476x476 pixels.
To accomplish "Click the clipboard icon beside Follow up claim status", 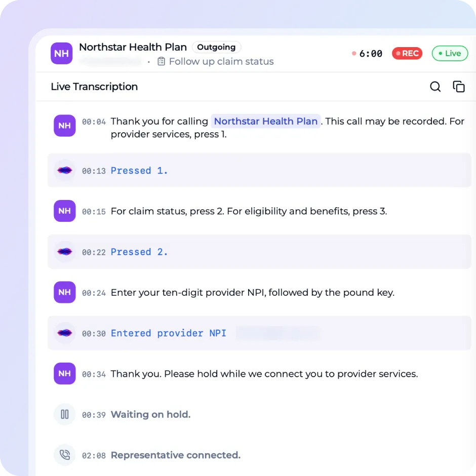I will [161, 61].
